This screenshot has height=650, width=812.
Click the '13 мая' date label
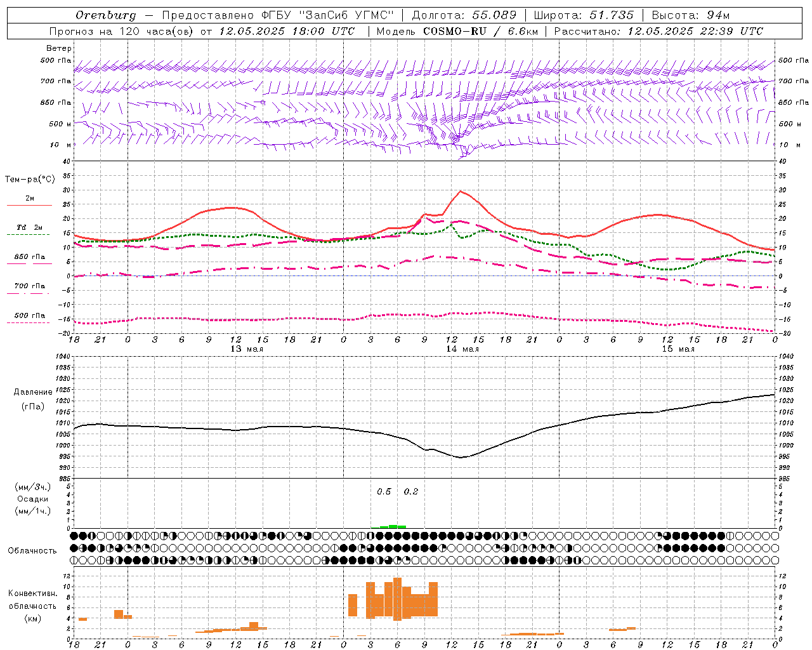tap(246, 348)
